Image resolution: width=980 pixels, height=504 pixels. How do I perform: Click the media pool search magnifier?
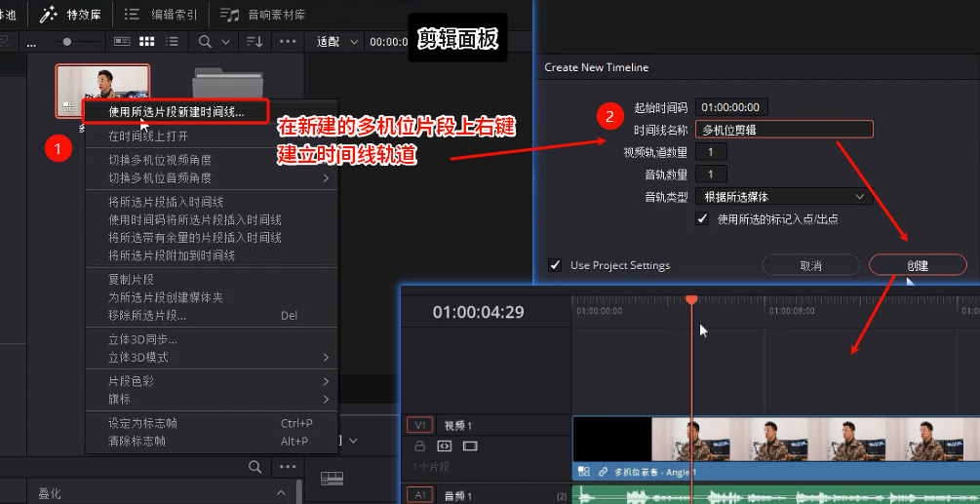point(205,41)
